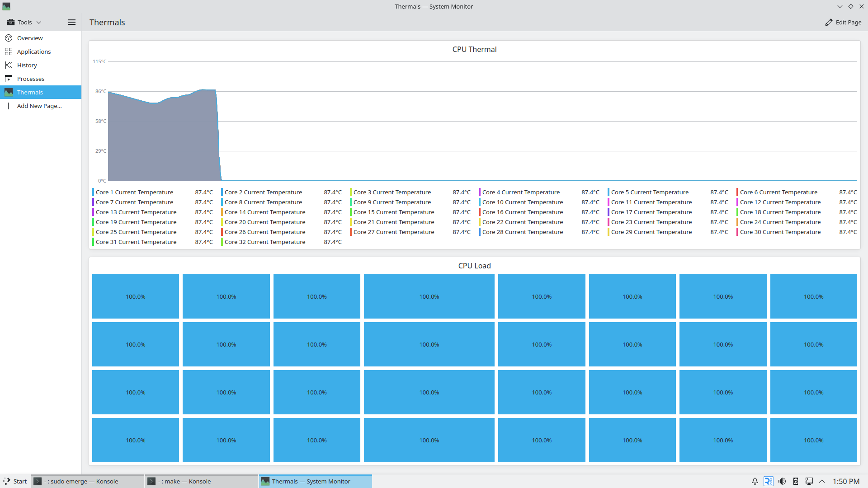The height and width of the screenshot is (488, 868).
Task: Click the Processes icon in sidebar
Action: (9, 79)
